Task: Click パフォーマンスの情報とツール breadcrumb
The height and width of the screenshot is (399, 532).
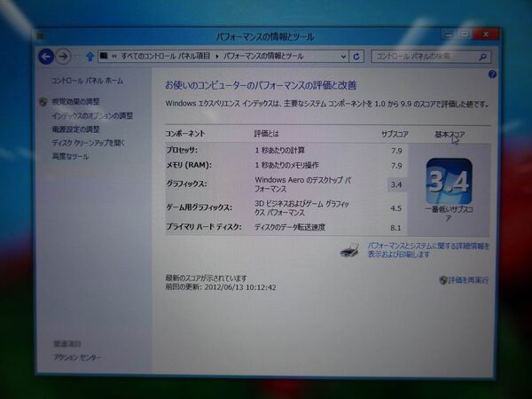Action: [x=263, y=56]
